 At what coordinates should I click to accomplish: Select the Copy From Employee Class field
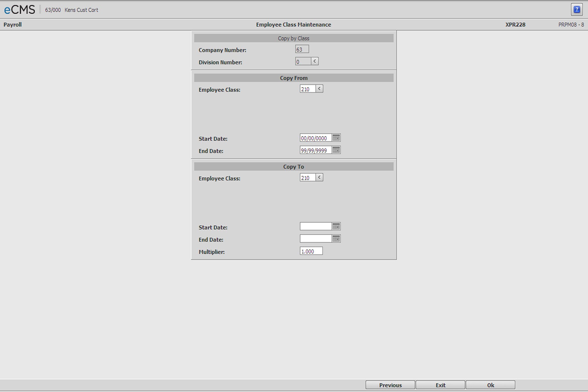306,89
